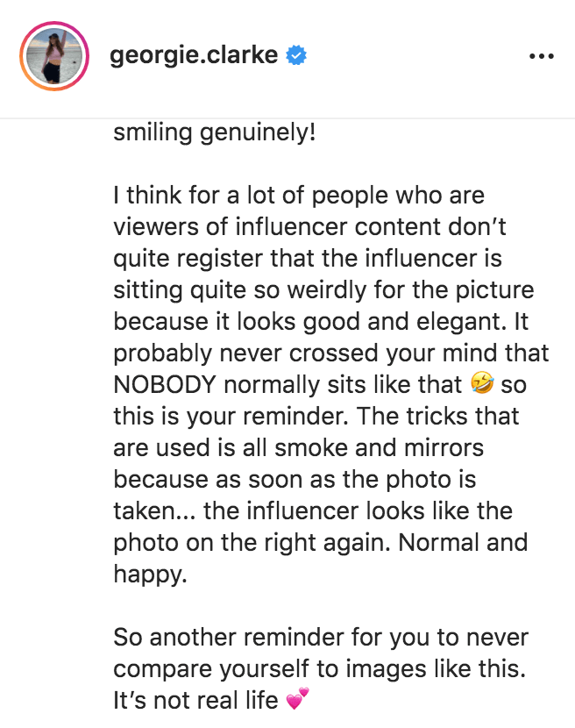Viewport: 575px width, 728px height.
Task: Click the phrase "sitting quite so weirdly"
Action: [252, 289]
